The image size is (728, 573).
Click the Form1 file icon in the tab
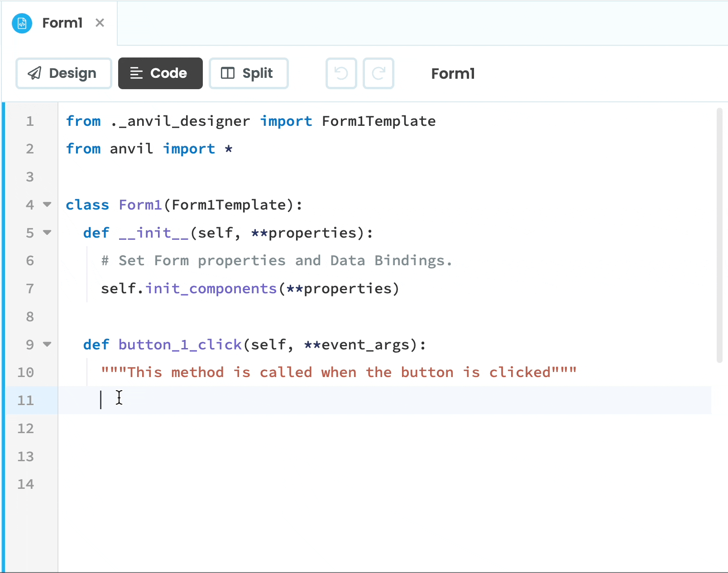pos(22,23)
